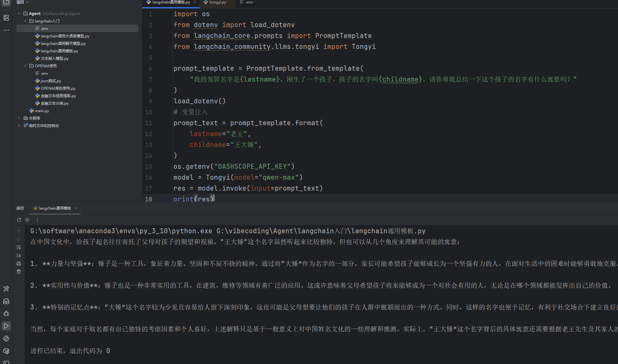
Task: Open main.py in project tree
Action: click(x=42, y=111)
